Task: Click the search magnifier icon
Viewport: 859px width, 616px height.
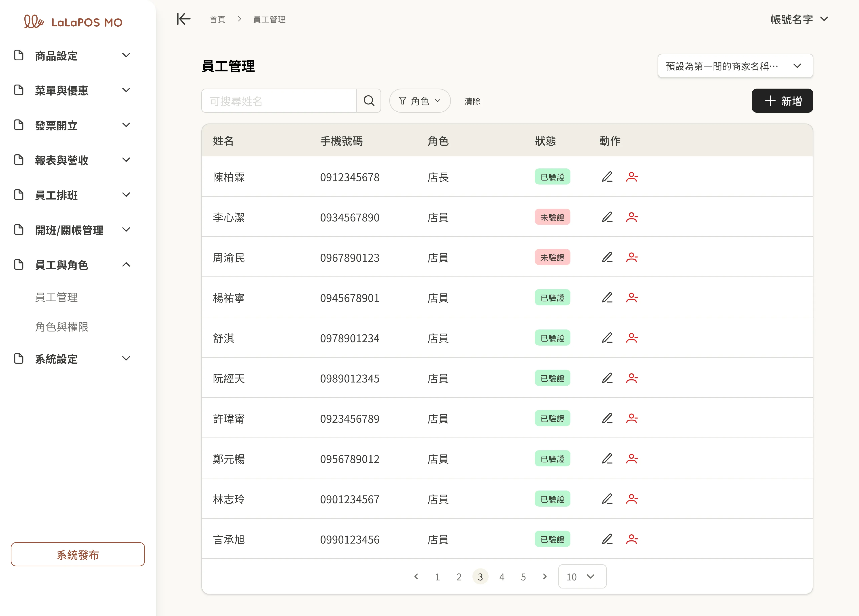Action: tap(368, 101)
